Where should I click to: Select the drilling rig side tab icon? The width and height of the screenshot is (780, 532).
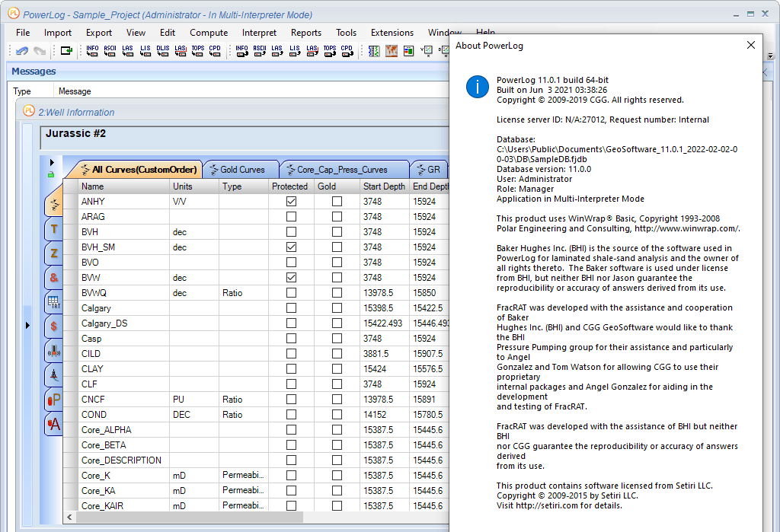[54, 375]
